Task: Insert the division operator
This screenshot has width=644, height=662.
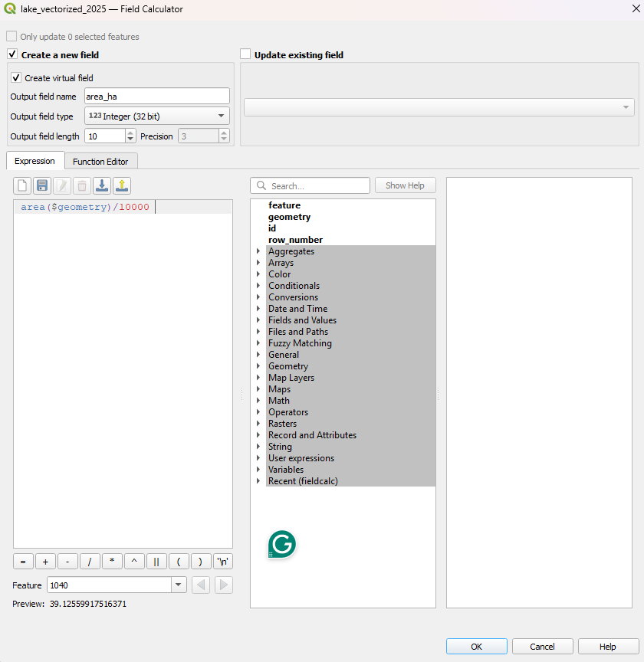Action: pos(90,562)
